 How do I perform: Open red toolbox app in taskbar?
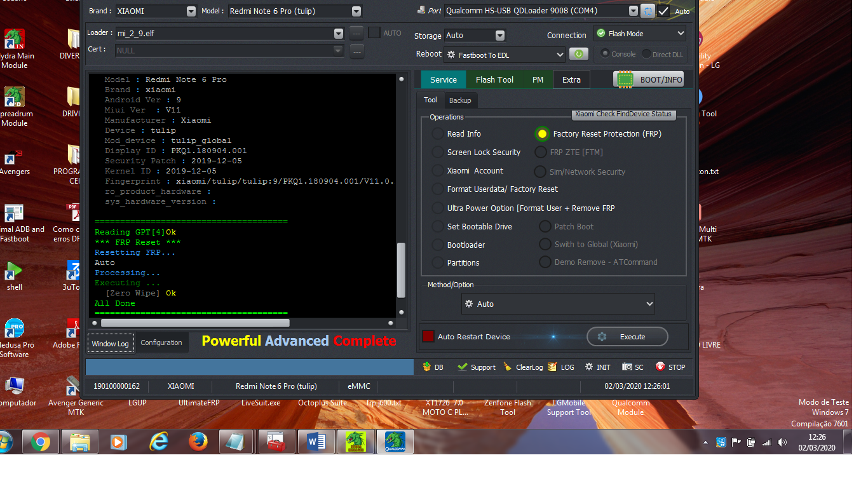277,442
